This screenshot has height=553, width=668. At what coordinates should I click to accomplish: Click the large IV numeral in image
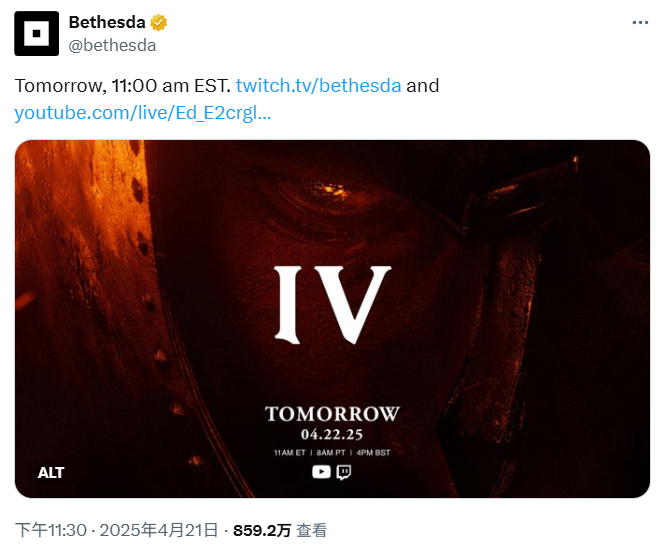(332, 304)
